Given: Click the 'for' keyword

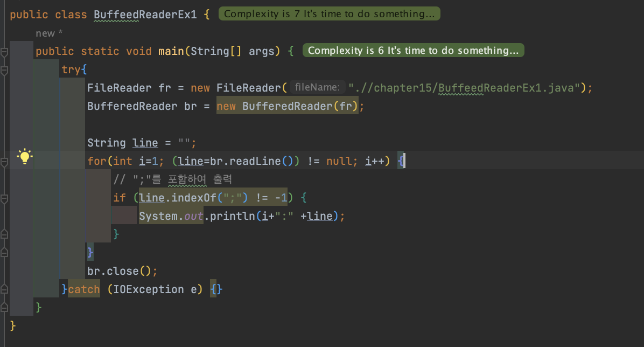Looking at the screenshot, I should coord(97,161).
